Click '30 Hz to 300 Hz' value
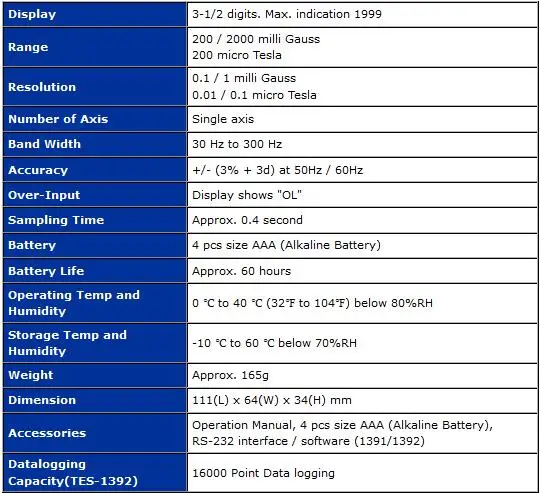 (237, 144)
